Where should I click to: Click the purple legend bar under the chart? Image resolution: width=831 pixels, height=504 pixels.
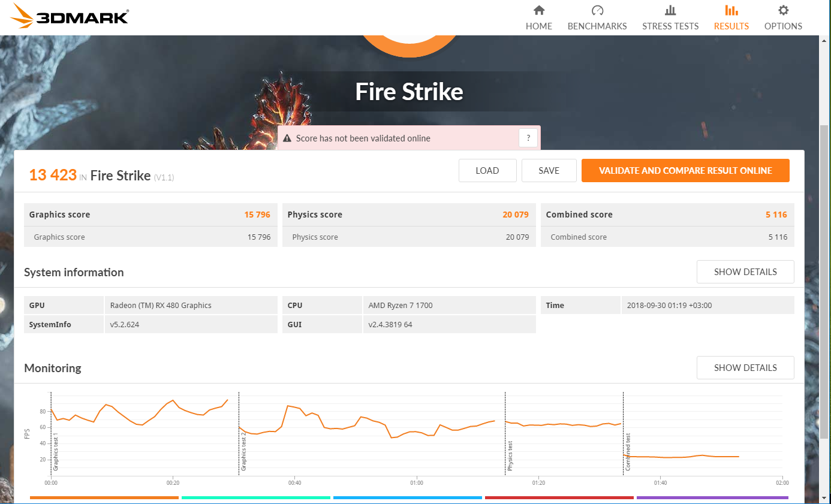point(712,497)
